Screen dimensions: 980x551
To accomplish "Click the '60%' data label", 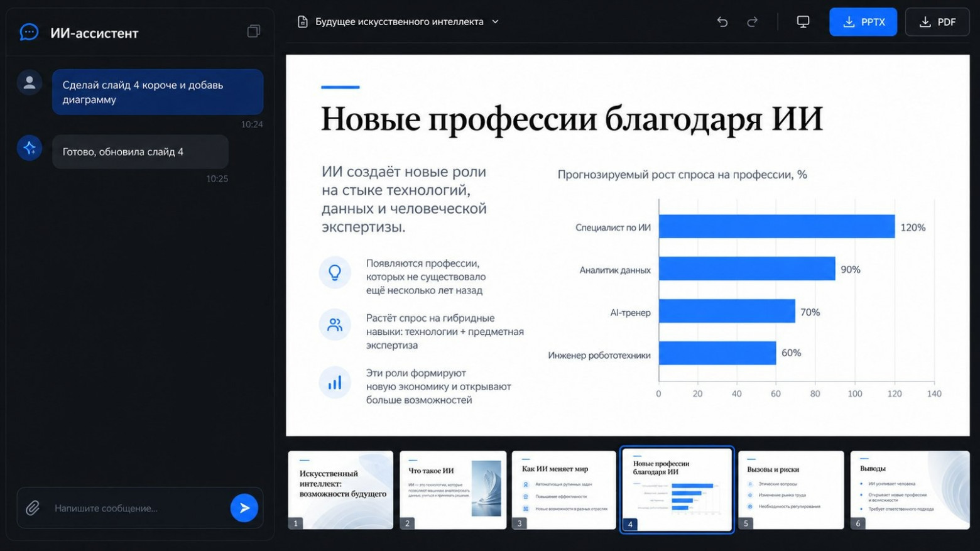I will click(791, 353).
